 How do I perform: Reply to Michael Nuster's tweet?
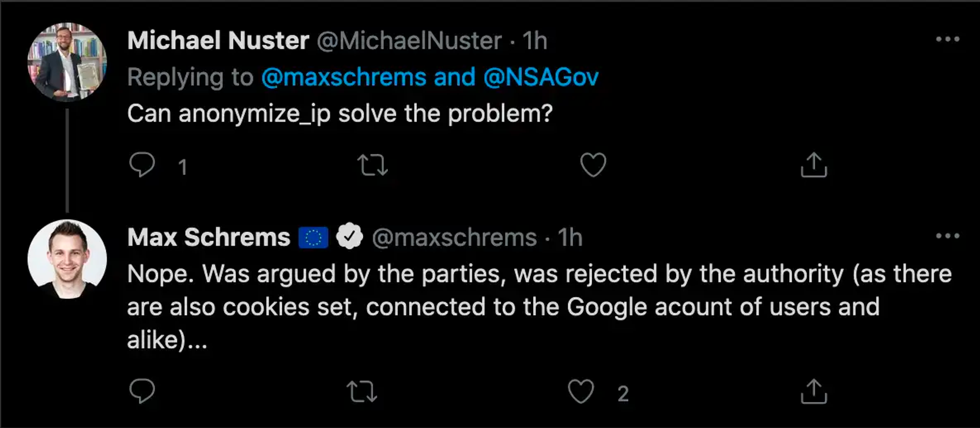[x=142, y=165]
